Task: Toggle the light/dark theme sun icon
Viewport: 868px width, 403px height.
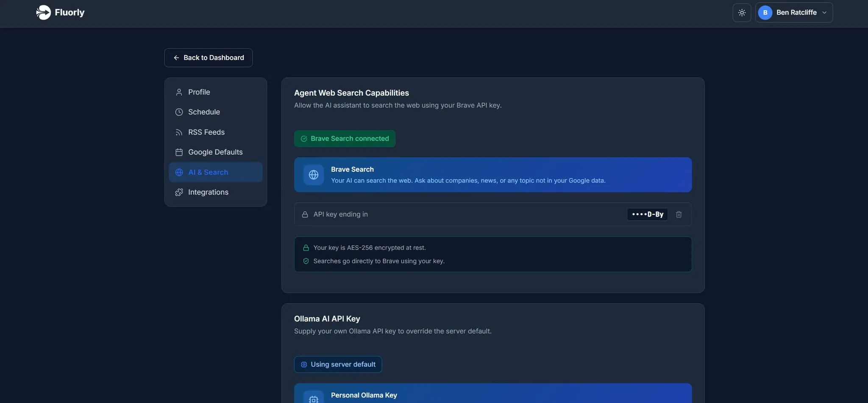Action: (x=742, y=13)
